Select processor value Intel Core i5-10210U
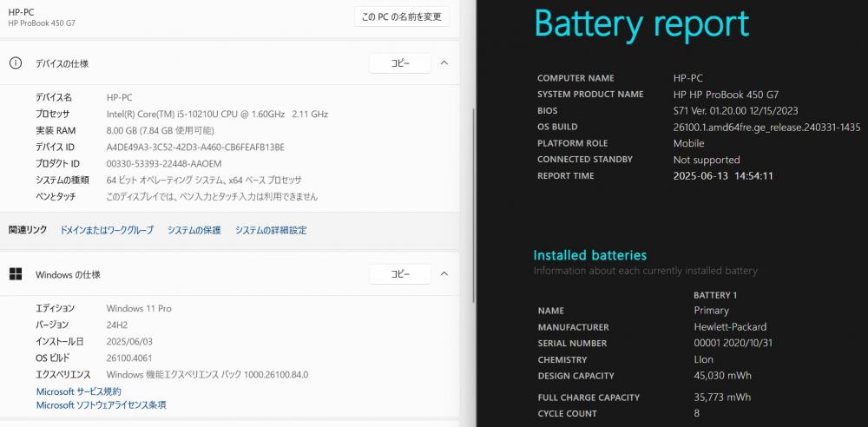868x427 pixels. [x=217, y=114]
